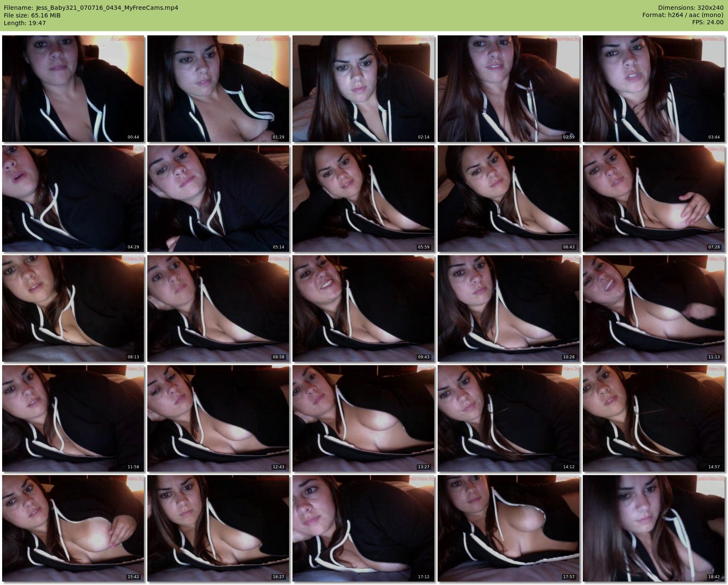The image size is (728, 585).
Task: Click the FPS 24.00 text
Action: pos(708,22)
